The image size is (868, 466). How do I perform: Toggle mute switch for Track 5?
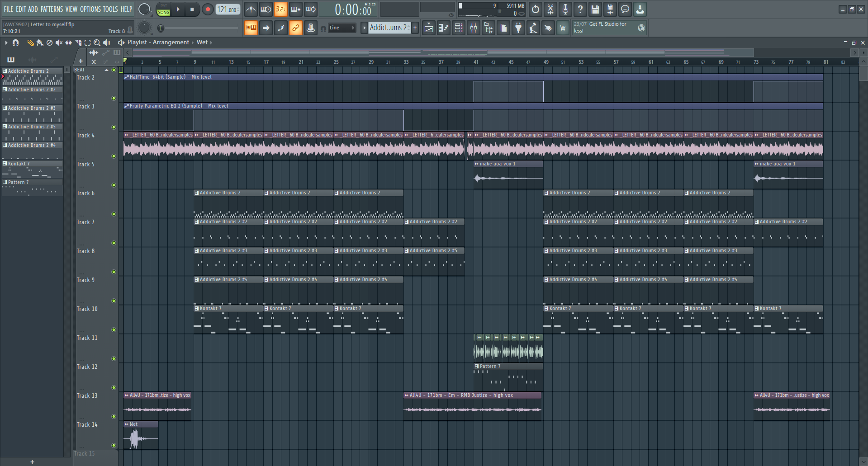coord(114,185)
